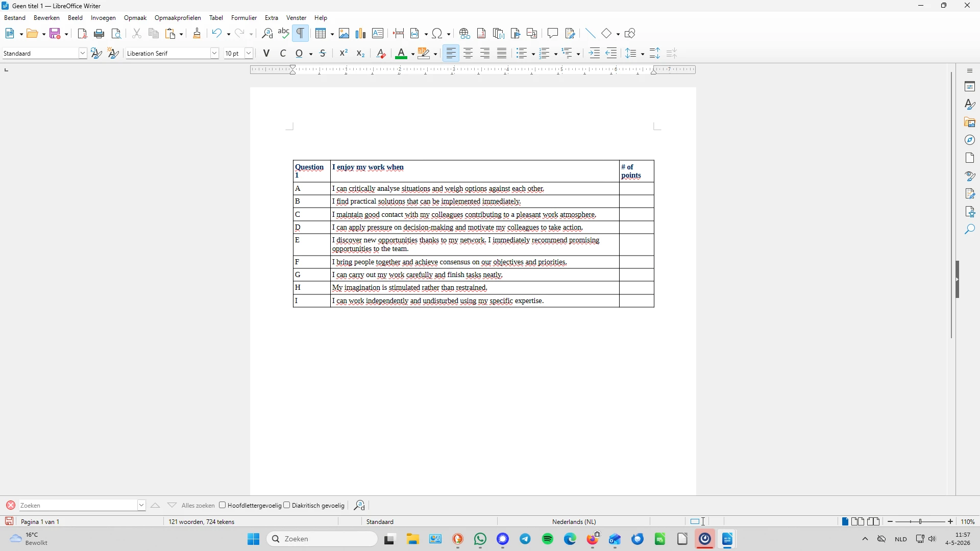This screenshot has width=980, height=551.
Task: Select the Insert Line tool
Action: tap(591, 34)
